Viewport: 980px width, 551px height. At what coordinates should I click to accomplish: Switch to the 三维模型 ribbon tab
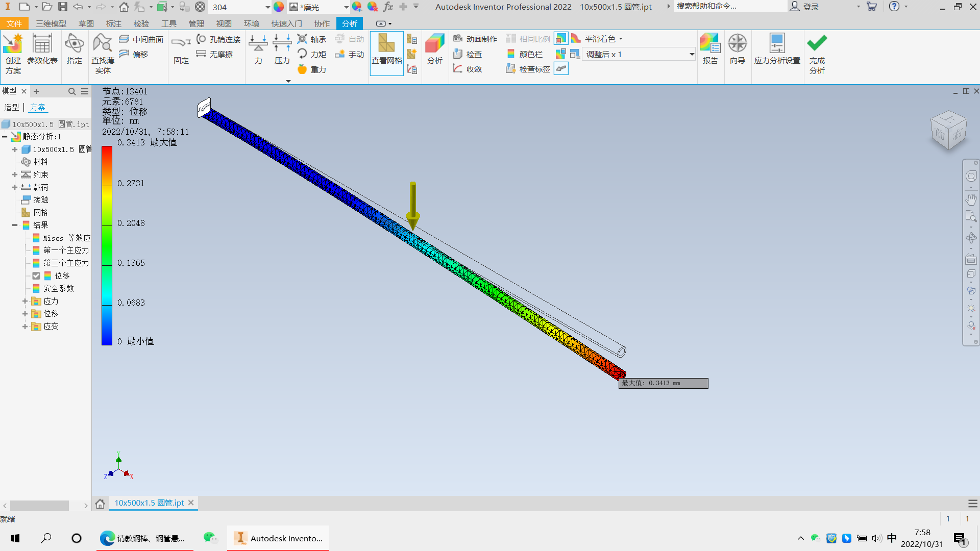click(x=51, y=23)
